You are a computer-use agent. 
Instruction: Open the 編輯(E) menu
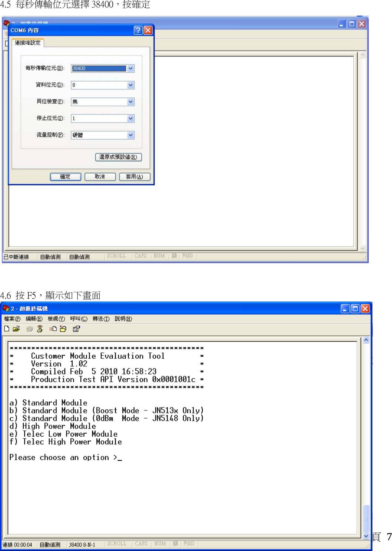pos(34,318)
